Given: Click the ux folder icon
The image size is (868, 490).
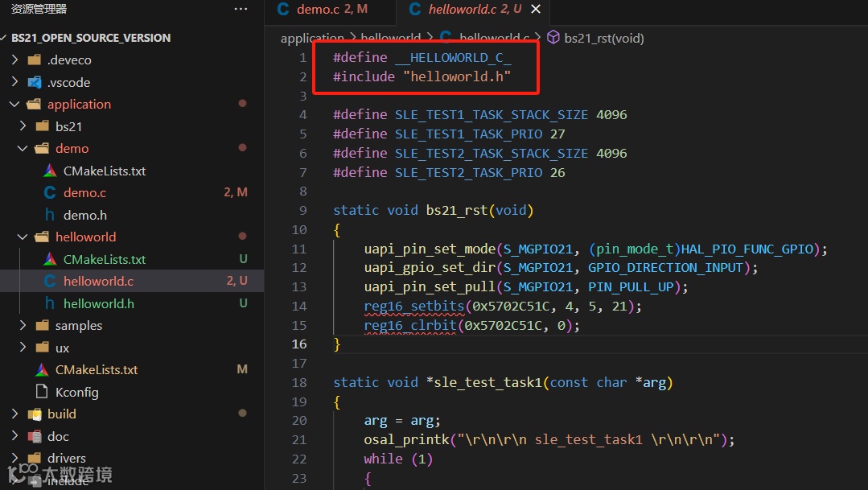Looking at the screenshot, I should (x=42, y=348).
